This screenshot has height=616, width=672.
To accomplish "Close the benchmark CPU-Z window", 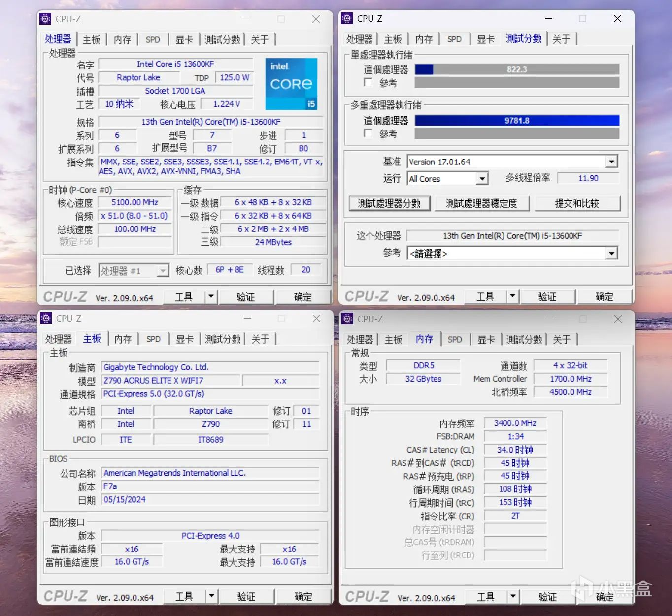I will click(x=617, y=18).
